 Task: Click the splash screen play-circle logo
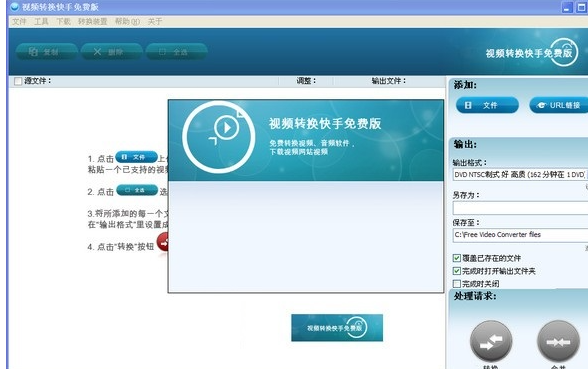tap(219, 137)
